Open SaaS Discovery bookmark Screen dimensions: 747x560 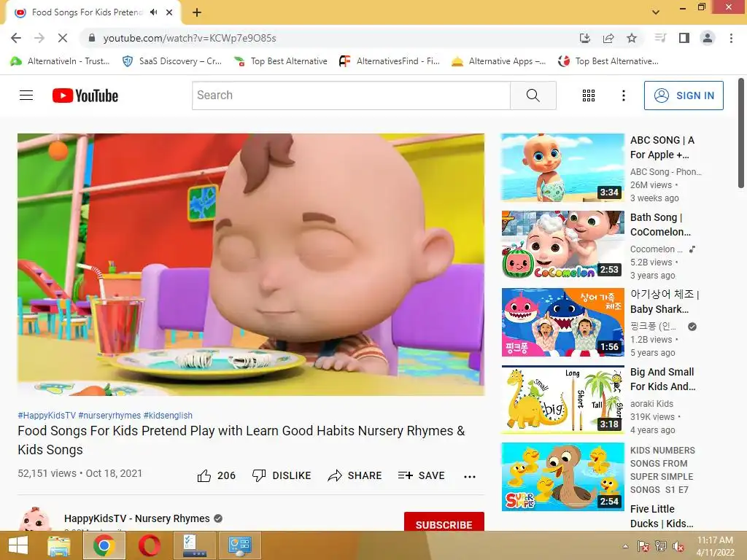[x=172, y=61]
